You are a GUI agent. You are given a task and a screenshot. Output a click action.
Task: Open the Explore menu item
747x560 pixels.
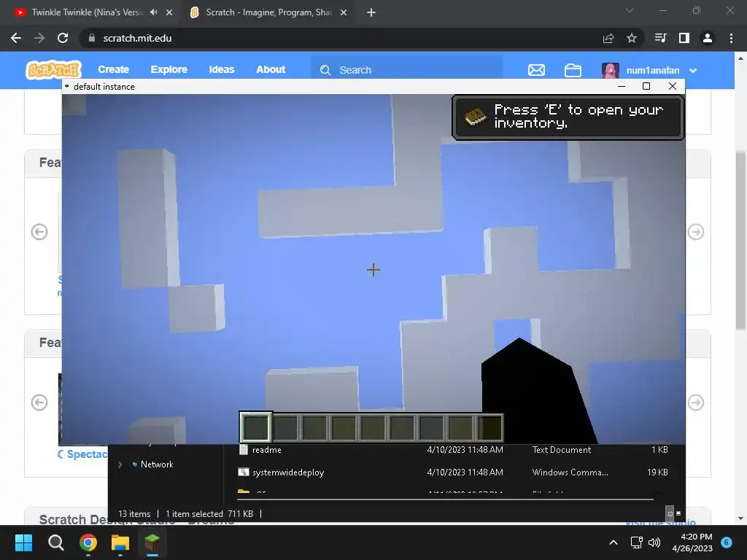(x=169, y=69)
